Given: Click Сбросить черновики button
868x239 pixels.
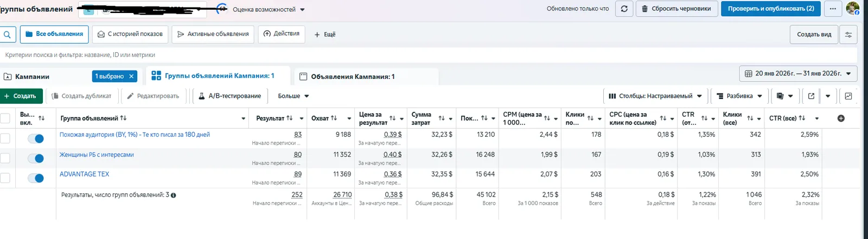Looking at the screenshot, I should click(x=676, y=9).
